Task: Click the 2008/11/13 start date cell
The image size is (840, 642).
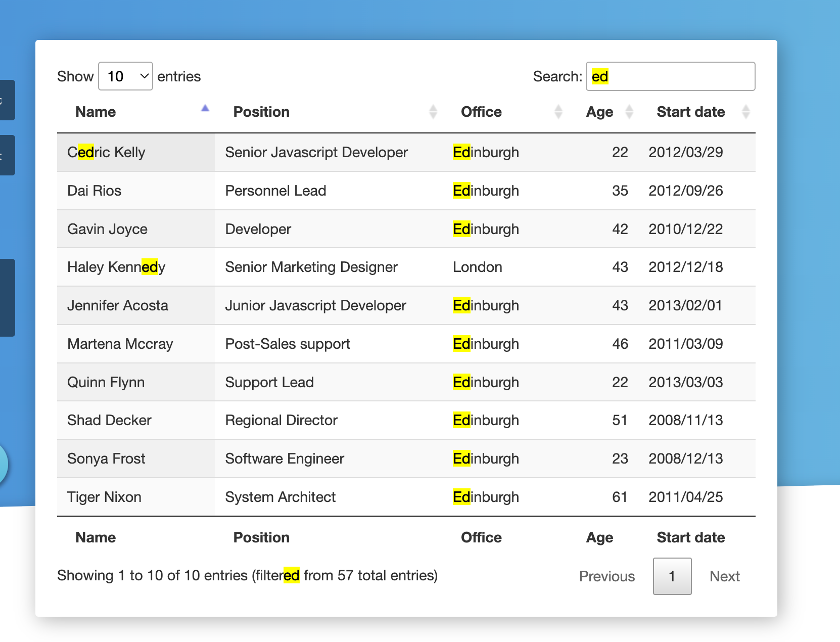Action: [697, 420]
